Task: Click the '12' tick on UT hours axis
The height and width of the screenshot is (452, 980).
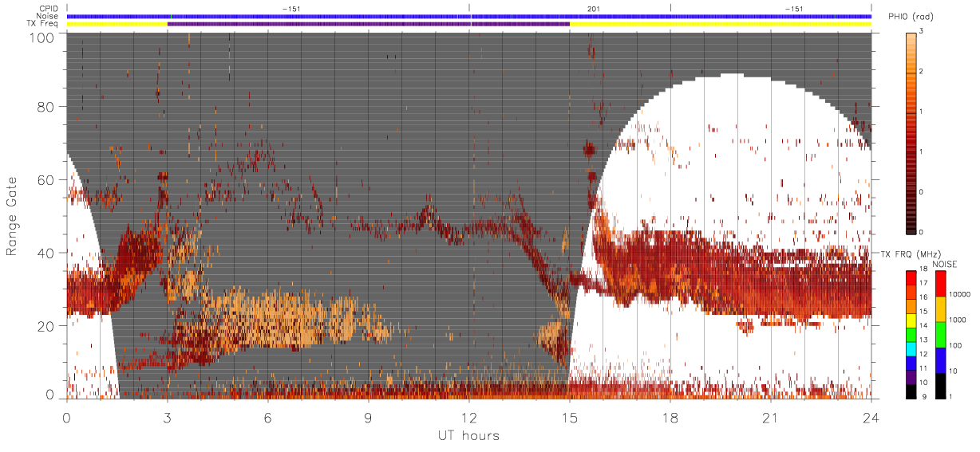Action: click(x=469, y=417)
